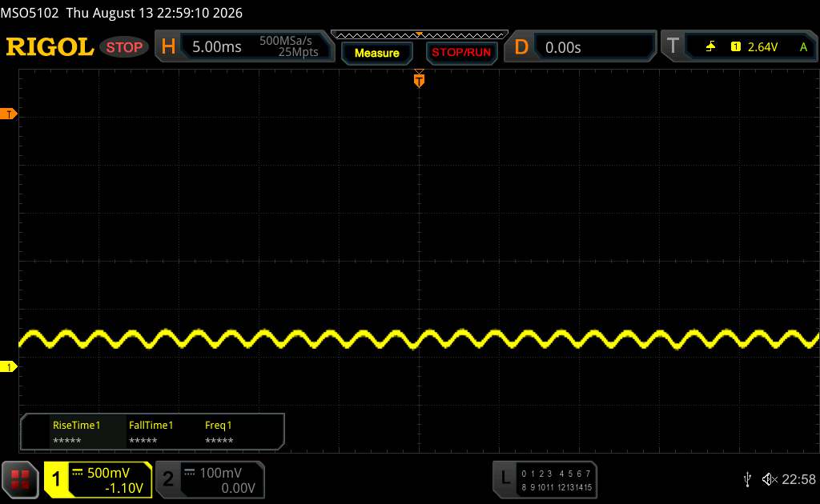Screen dimensions: 820x504
Task: Click the trigger level T marker
Action: [x=8, y=114]
